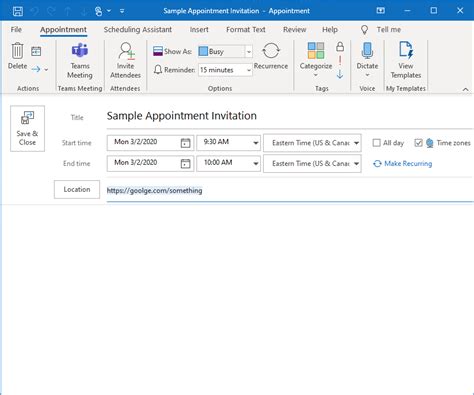This screenshot has height=395, width=474.
Task: Click the Reminder bell icon
Action: (x=158, y=70)
